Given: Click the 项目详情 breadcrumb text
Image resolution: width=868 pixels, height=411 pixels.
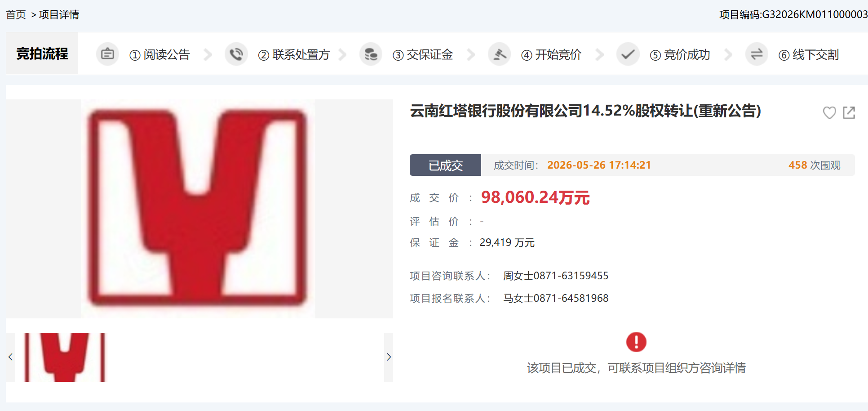Looking at the screenshot, I should pos(59,15).
